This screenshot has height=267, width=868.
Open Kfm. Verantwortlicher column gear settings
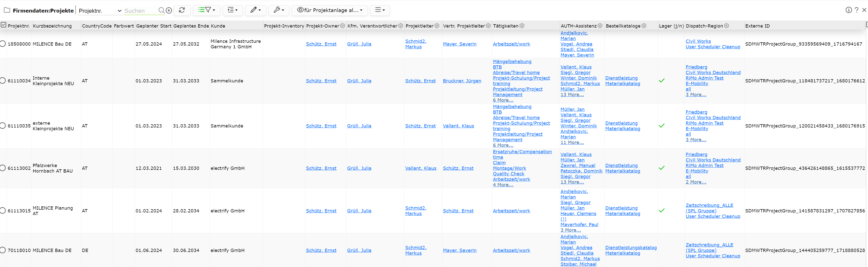point(401,26)
